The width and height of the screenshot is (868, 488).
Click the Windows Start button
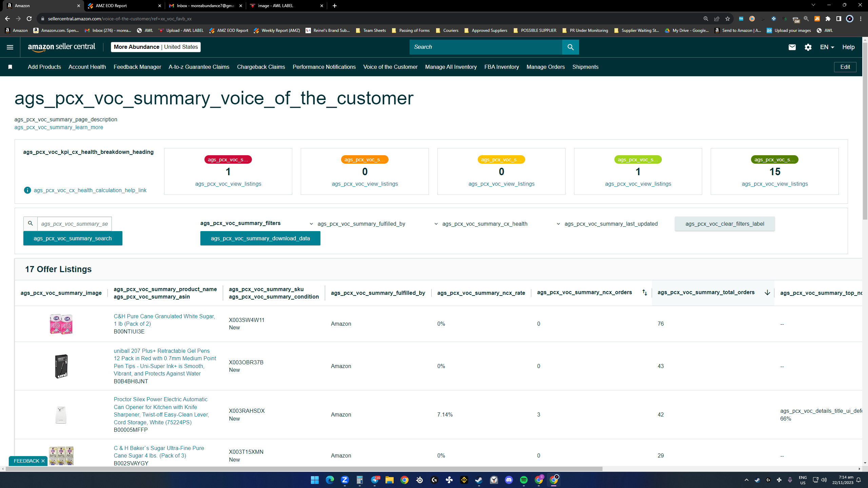[315, 480]
